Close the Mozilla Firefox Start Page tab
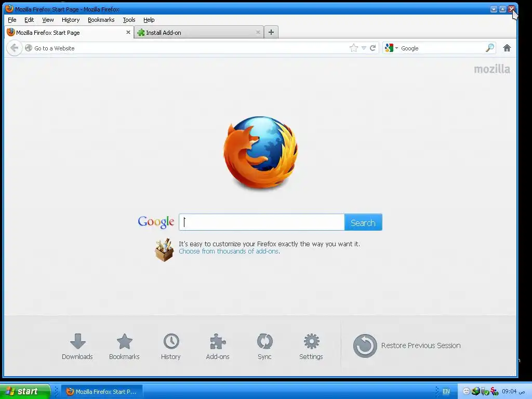 [128, 32]
